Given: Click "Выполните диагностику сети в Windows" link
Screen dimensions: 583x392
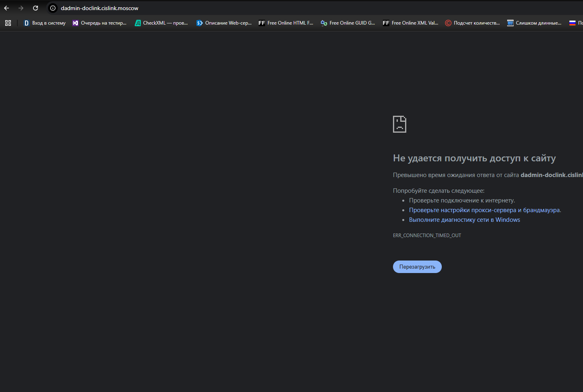Looking at the screenshot, I should pos(464,220).
